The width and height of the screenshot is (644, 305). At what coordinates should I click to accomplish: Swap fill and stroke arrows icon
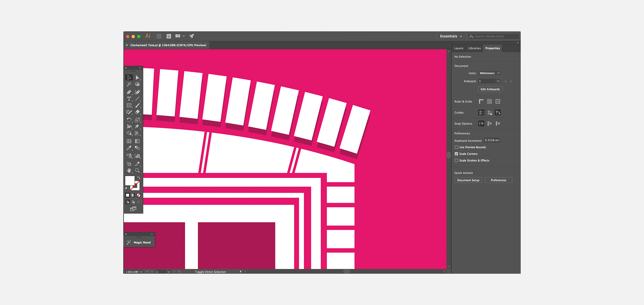(x=139, y=178)
